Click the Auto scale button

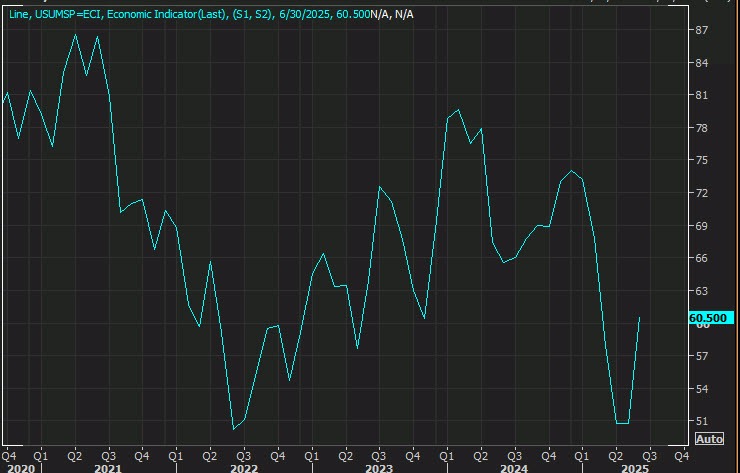[x=708, y=438]
